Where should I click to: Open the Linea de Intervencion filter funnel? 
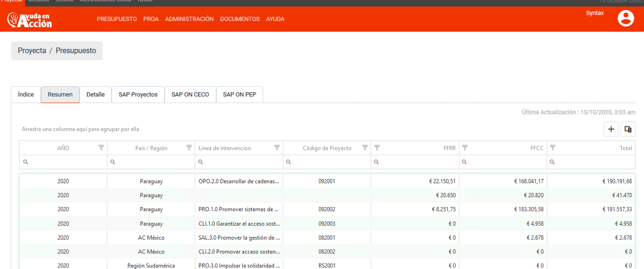pyautogui.click(x=277, y=148)
